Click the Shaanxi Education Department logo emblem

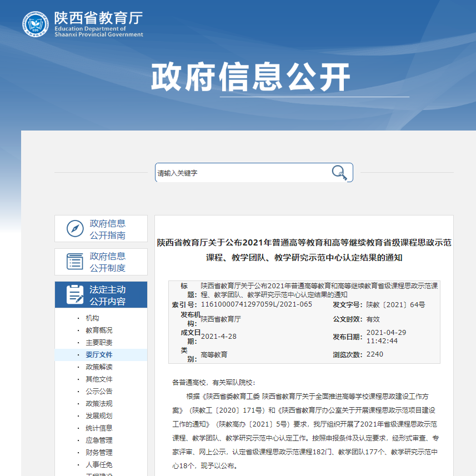click(36, 24)
